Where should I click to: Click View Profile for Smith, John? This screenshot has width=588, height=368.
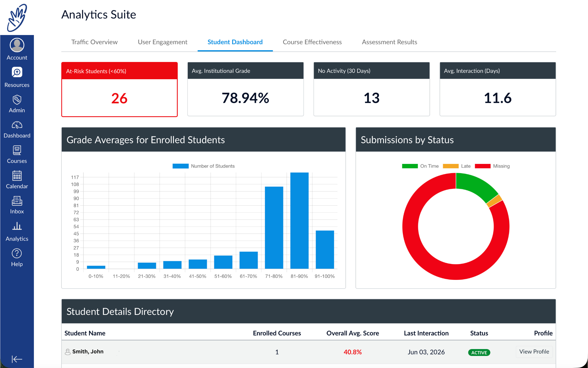click(x=534, y=352)
